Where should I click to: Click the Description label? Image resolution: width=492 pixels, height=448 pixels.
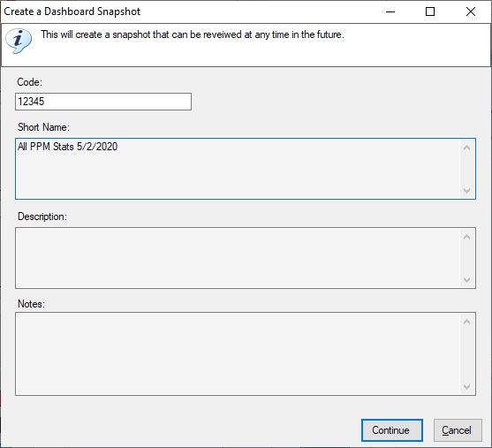pos(42,216)
